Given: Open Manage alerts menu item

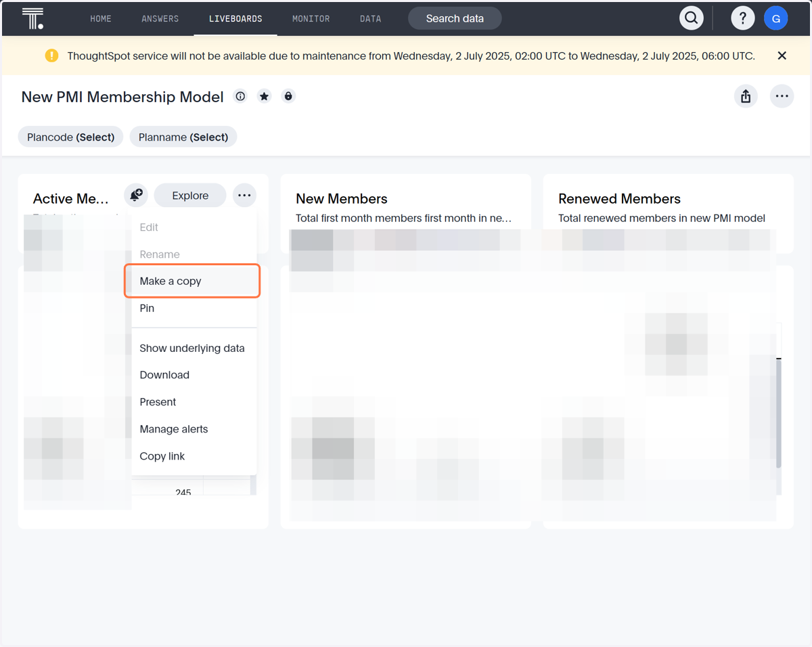Looking at the screenshot, I should pos(194,429).
